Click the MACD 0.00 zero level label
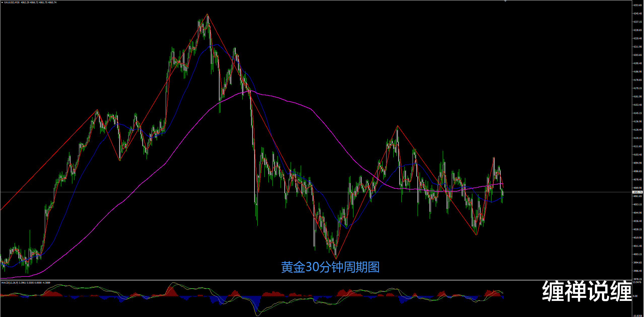The height and width of the screenshot is (317, 644). [635, 296]
